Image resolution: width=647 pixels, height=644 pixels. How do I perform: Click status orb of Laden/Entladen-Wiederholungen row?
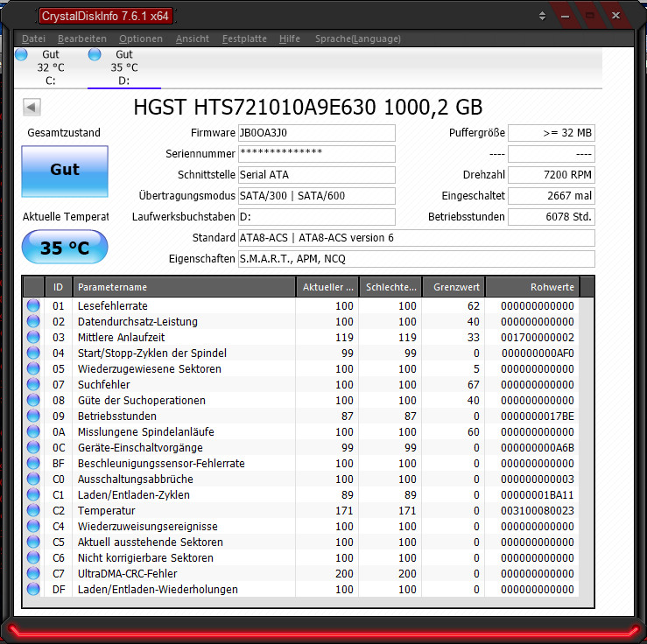coord(33,589)
